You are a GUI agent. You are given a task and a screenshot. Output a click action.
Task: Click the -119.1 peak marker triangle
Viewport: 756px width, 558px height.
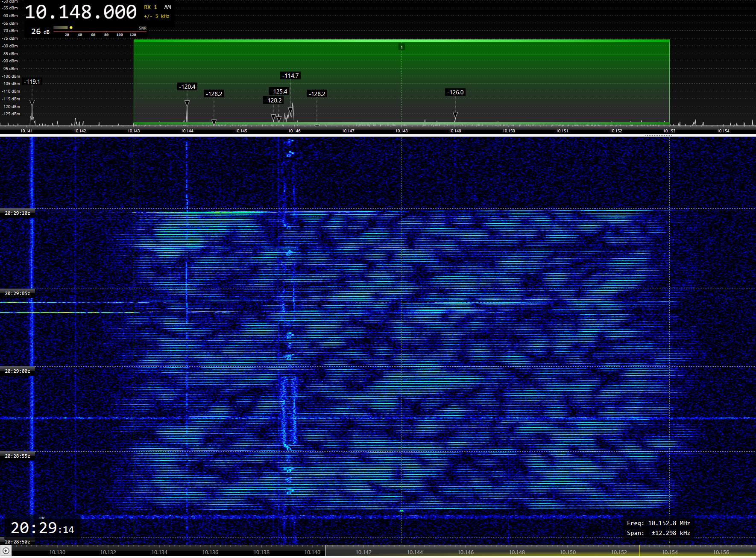coord(32,103)
